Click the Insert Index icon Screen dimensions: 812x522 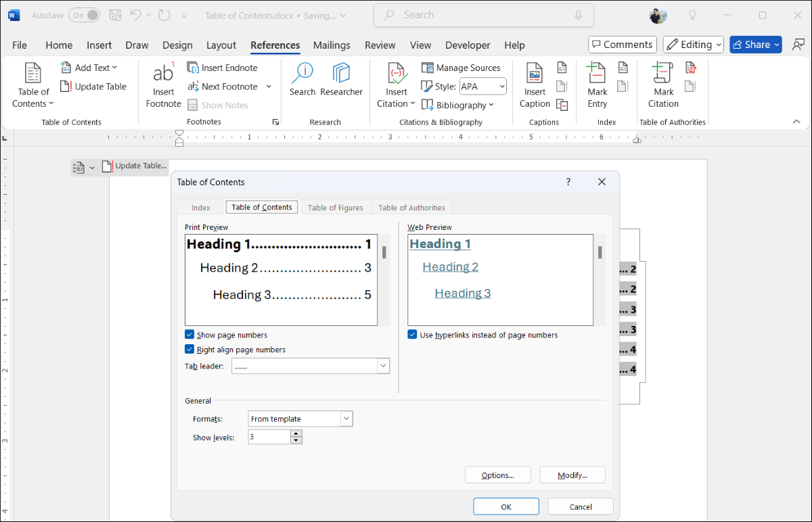(623, 68)
